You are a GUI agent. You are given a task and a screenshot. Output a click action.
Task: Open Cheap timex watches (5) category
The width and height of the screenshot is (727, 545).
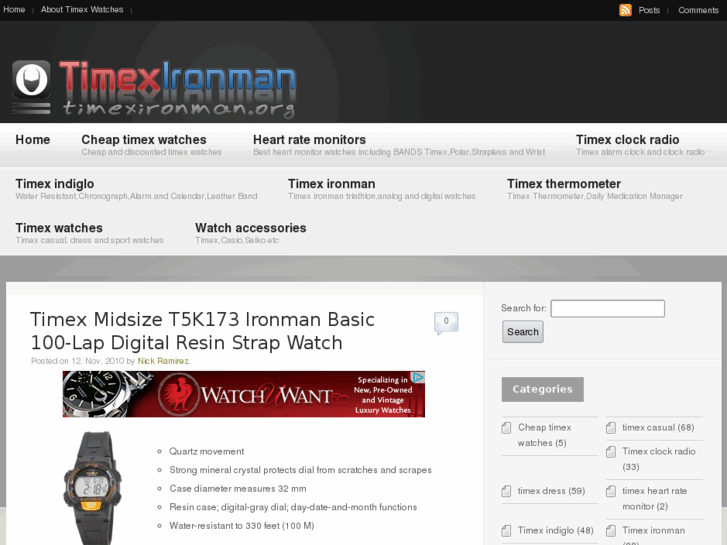(544, 435)
